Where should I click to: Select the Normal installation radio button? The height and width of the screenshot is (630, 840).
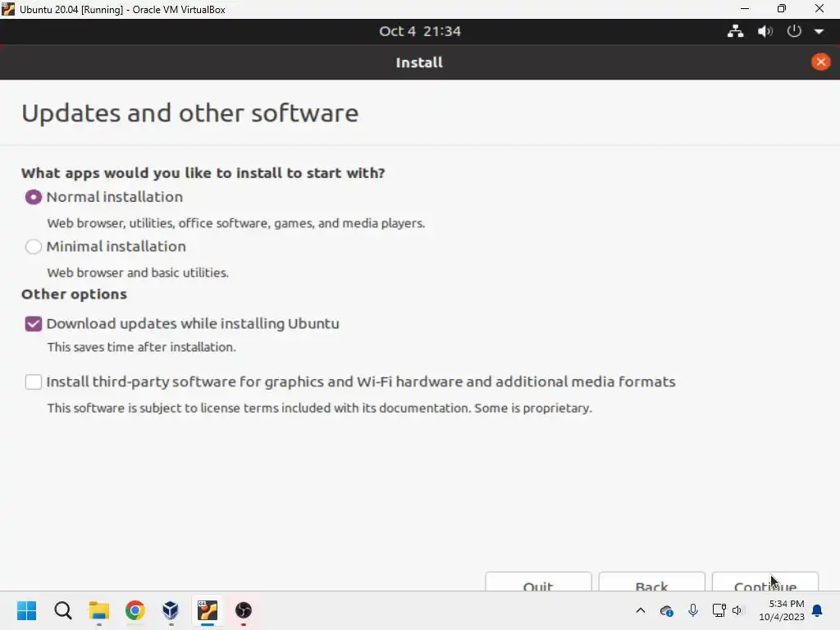coord(33,197)
